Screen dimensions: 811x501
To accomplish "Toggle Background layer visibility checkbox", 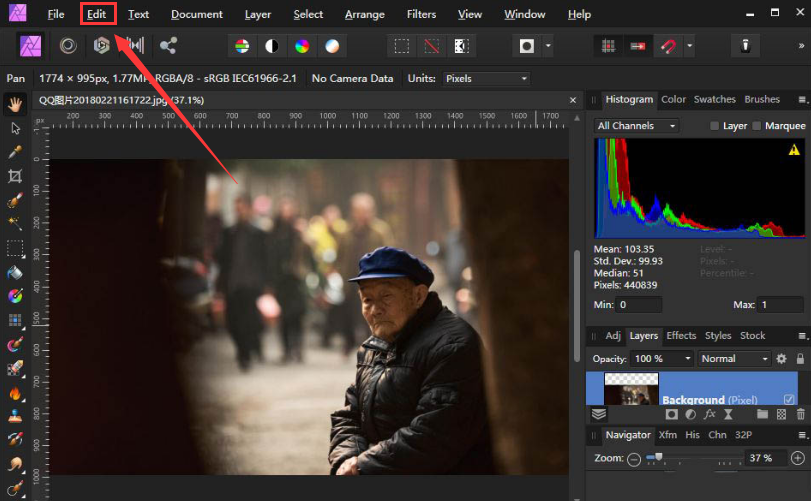I will coord(790,400).
